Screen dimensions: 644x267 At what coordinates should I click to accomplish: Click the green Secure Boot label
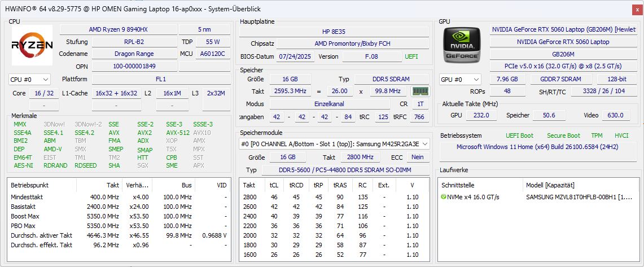(563, 135)
